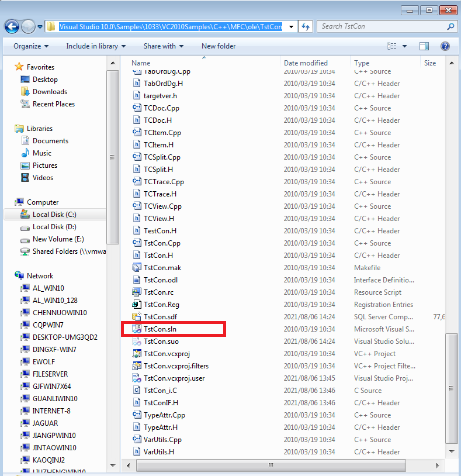Click the TstCon.vcxproj.user file icon
Image resolution: width=461 pixels, height=476 pixels.
tap(137, 378)
